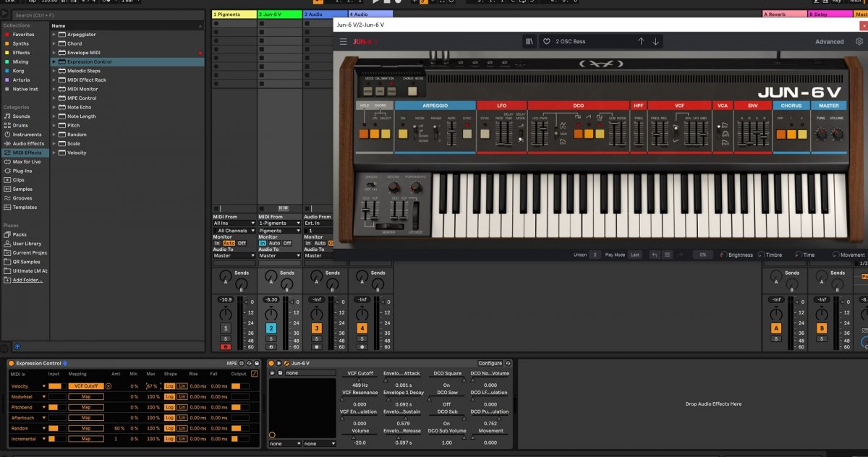Click the Portamento knob on Jun-6 V
This screenshot has height=457, width=868.
[416, 187]
